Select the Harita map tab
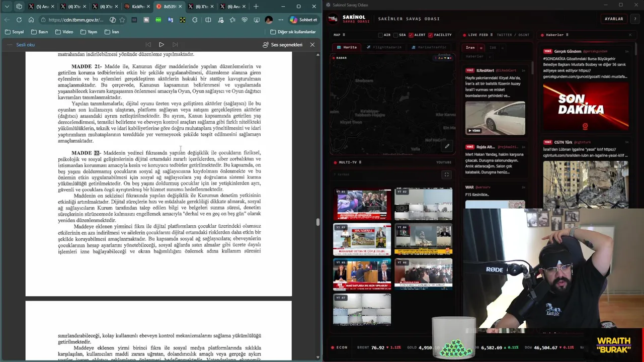Viewport: 644px width, 362px height. click(347, 47)
